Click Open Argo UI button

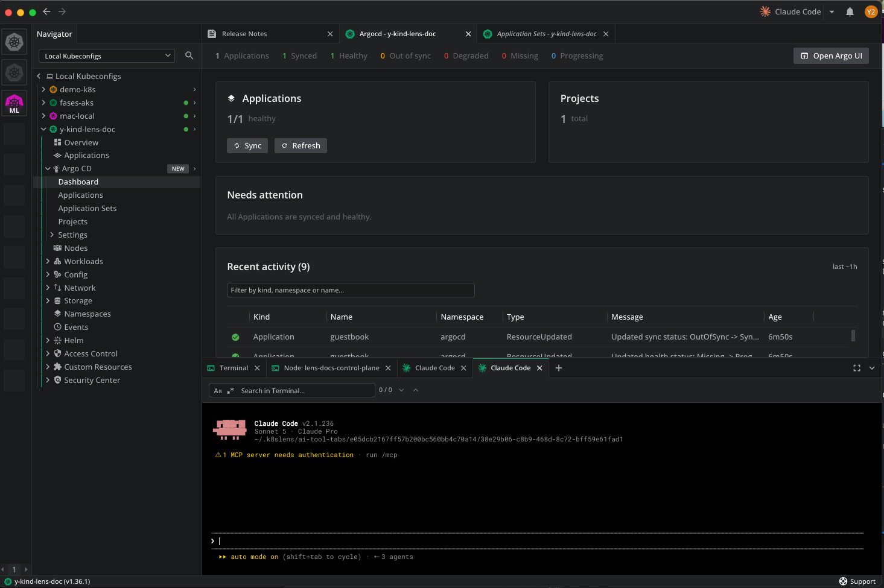[x=832, y=55]
